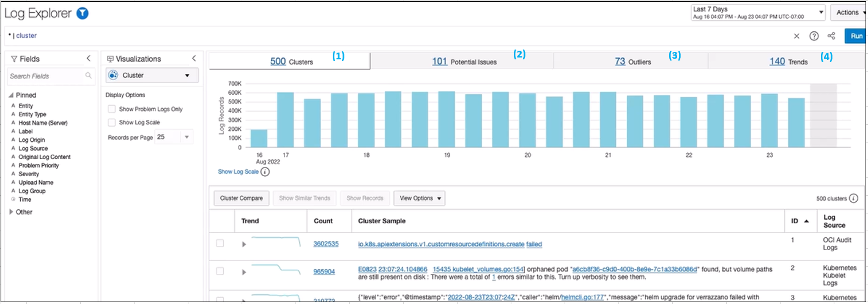Switch to the 73 Outliers tab

point(632,61)
